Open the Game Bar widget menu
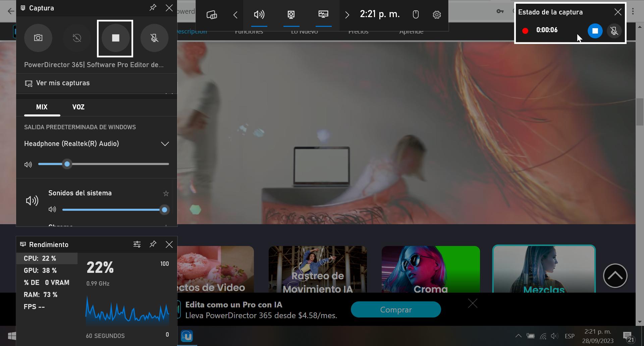Screen dimensions: 644x346 click(x=211, y=15)
